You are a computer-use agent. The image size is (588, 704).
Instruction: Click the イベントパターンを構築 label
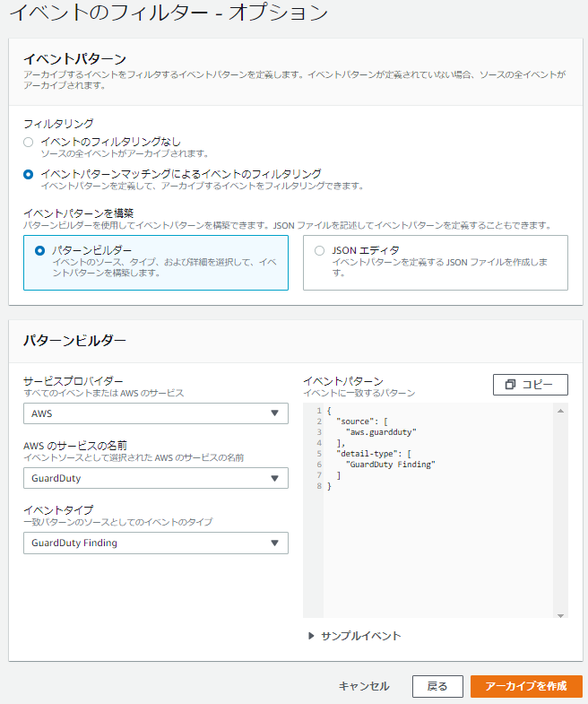(79, 213)
